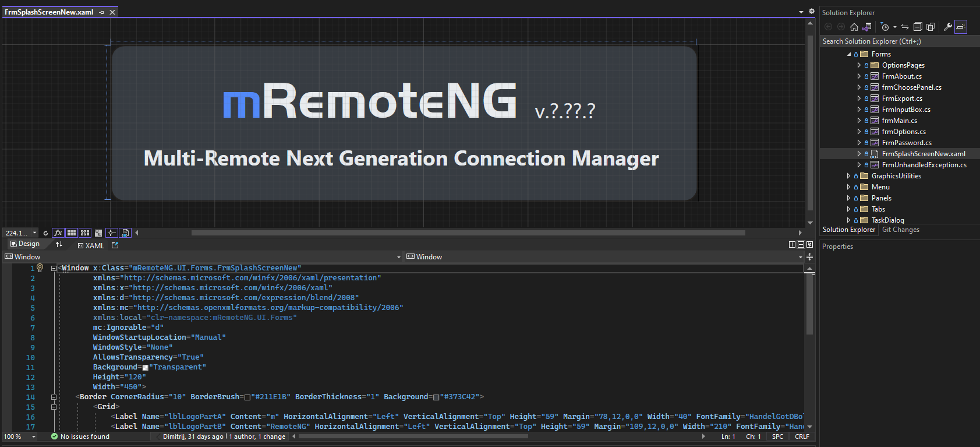This screenshot has height=447, width=980.
Task: Pin the FrmSplashScreenNew.xaml tab
Action: pyautogui.click(x=102, y=12)
